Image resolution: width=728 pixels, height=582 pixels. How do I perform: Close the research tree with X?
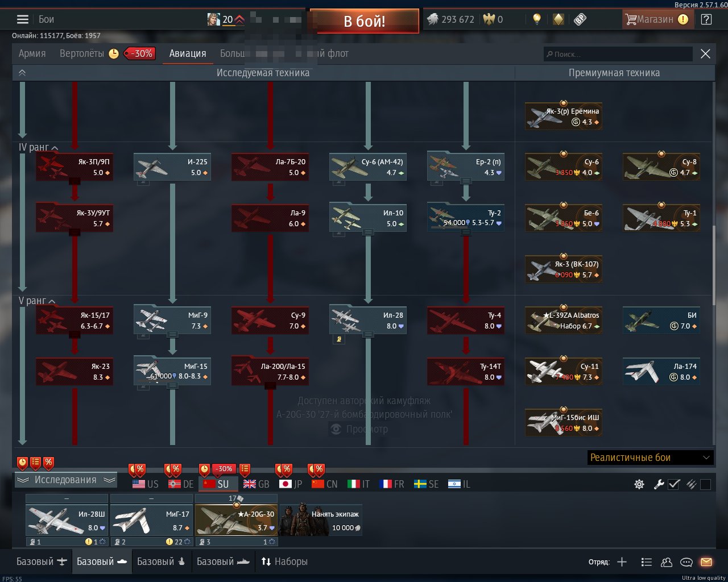705,54
